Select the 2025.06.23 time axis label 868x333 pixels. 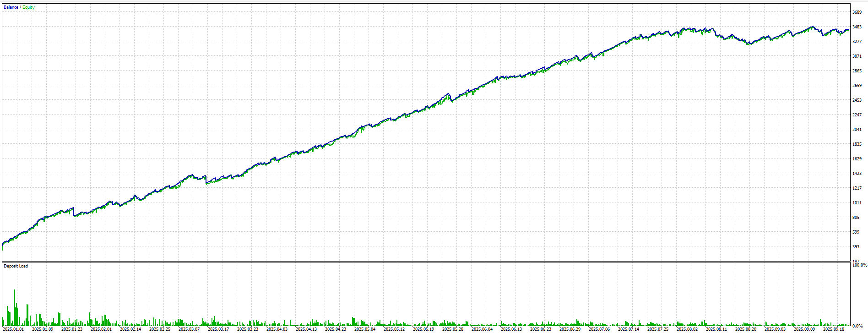pyautogui.click(x=541, y=329)
